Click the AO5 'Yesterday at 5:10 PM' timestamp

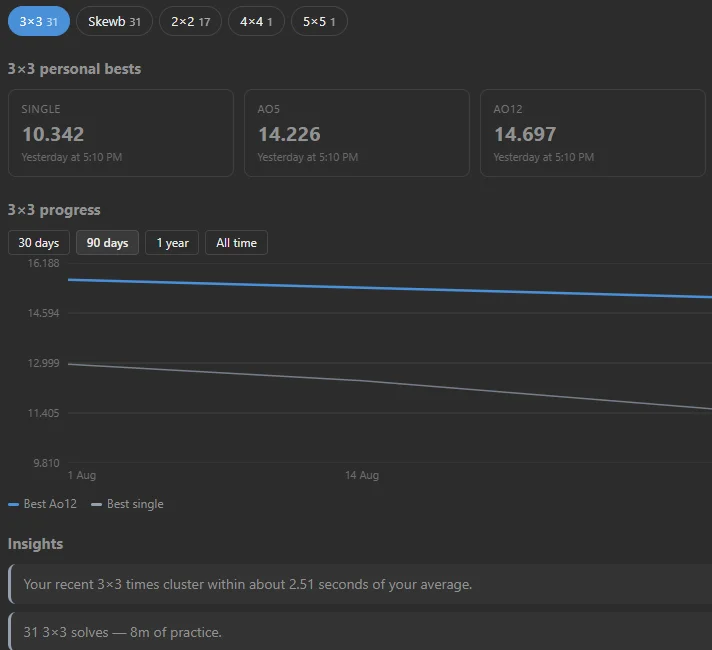(308, 157)
